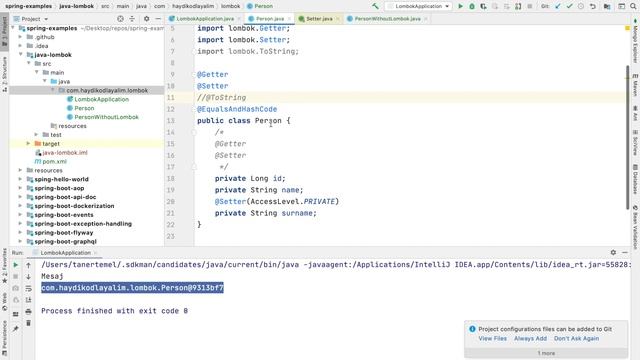Expand the test folder

click(36, 134)
